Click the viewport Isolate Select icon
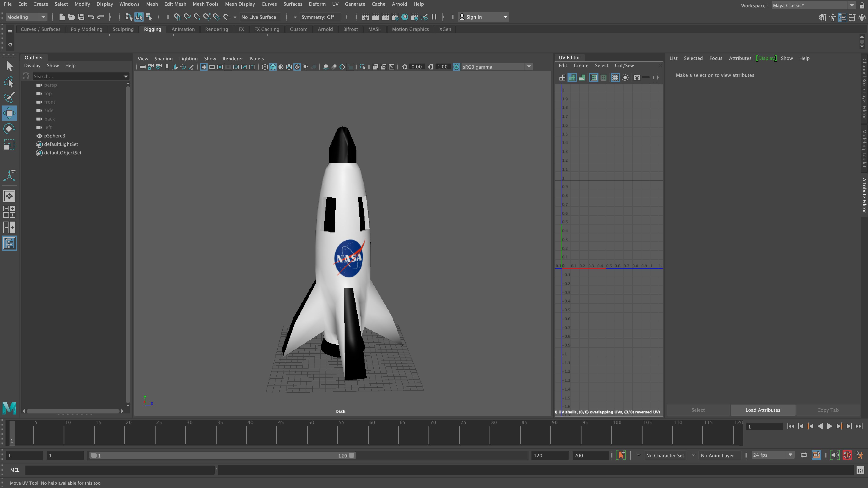This screenshot has width=868, height=488. tap(363, 67)
